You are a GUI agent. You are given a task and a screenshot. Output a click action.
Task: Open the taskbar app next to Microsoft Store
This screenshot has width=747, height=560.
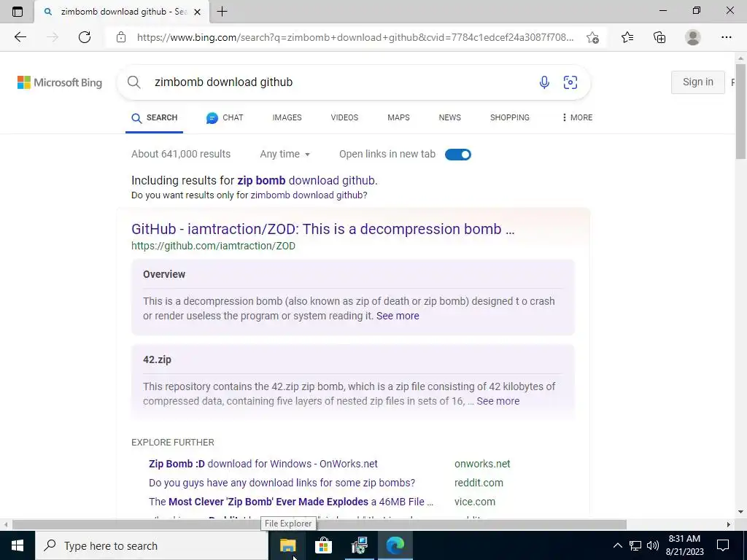359,545
